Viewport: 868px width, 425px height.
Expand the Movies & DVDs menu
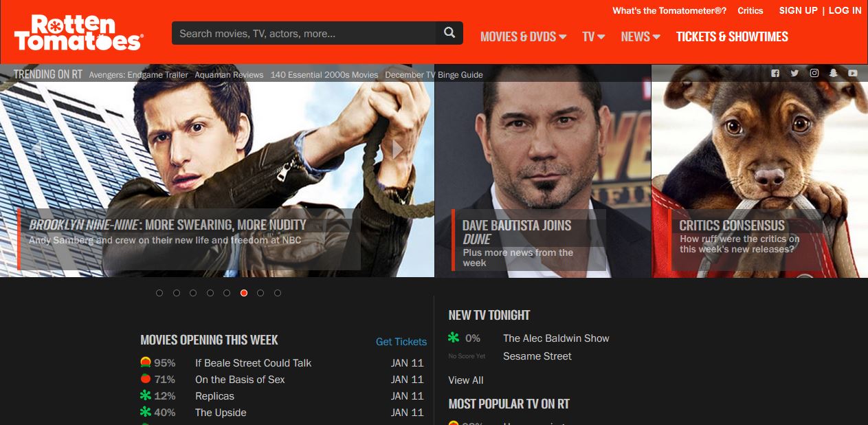click(x=523, y=36)
